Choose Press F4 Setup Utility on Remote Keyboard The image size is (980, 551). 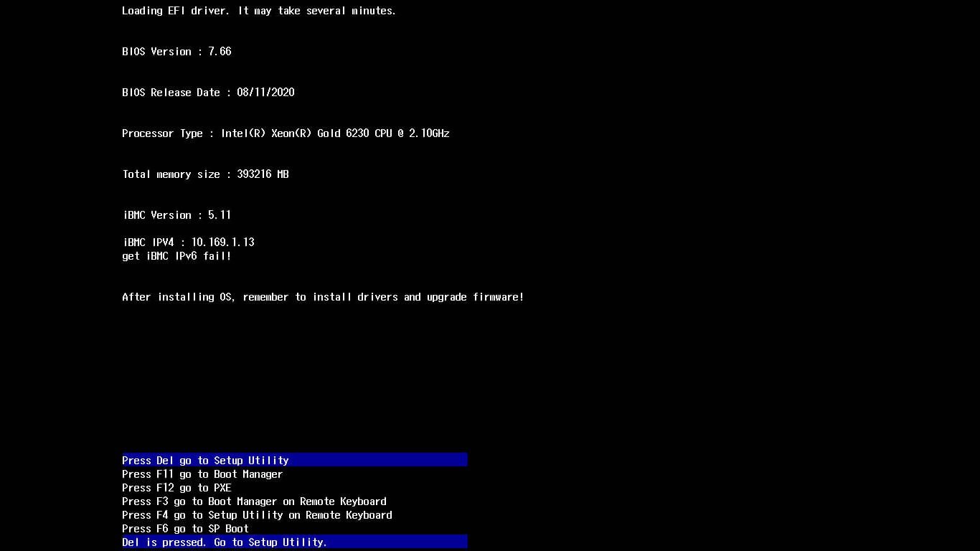(x=257, y=515)
